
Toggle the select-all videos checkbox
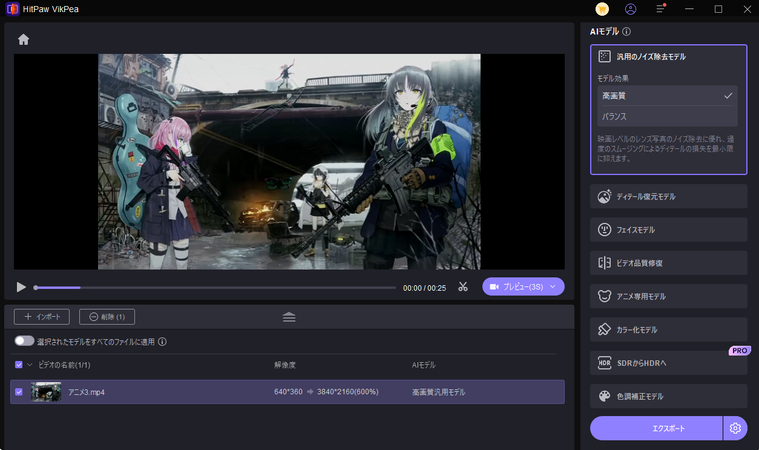pyautogui.click(x=19, y=365)
